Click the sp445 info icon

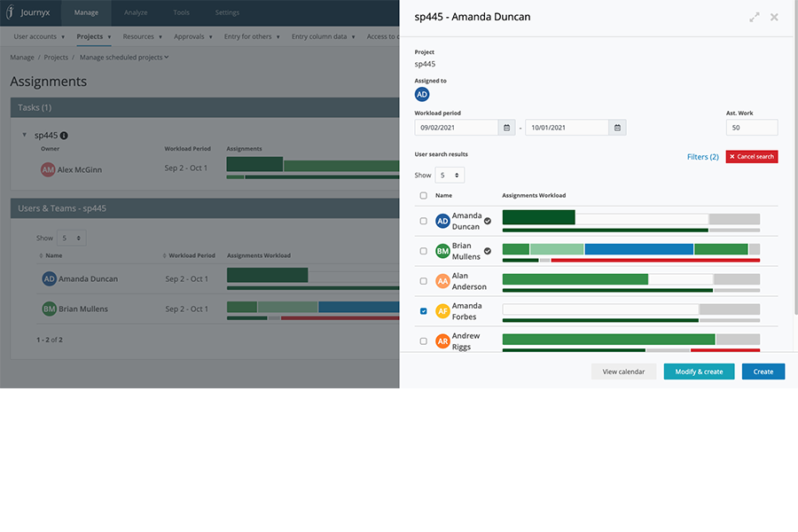64,136
